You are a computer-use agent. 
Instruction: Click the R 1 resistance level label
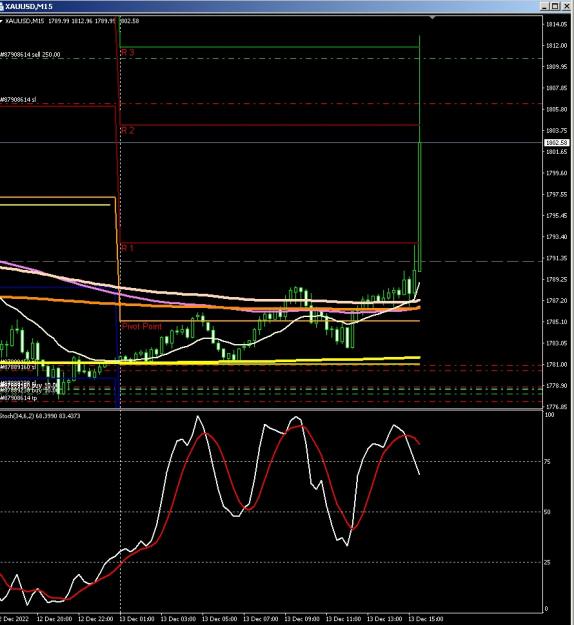coord(127,248)
